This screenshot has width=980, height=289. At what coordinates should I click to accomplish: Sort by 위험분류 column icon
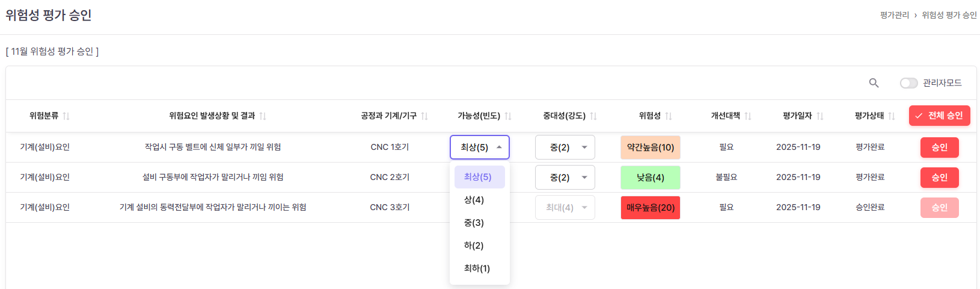(66, 116)
